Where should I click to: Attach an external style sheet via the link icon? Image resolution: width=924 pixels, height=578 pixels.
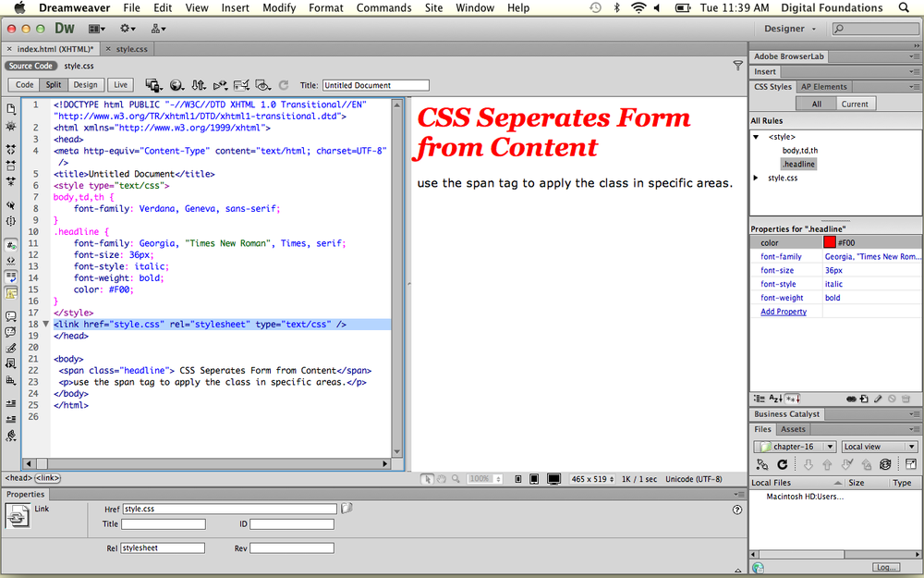tap(852, 399)
